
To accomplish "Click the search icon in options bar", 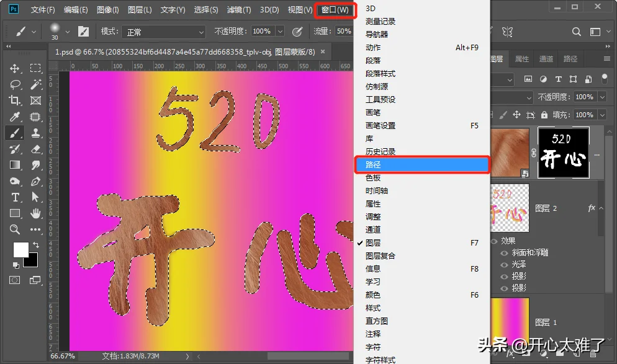I will [x=577, y=32].
